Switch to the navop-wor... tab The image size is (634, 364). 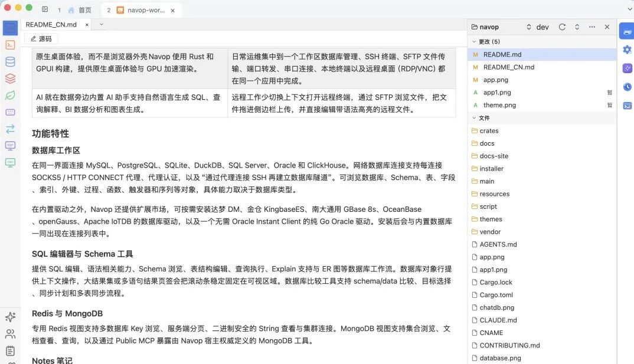point(140,10)
